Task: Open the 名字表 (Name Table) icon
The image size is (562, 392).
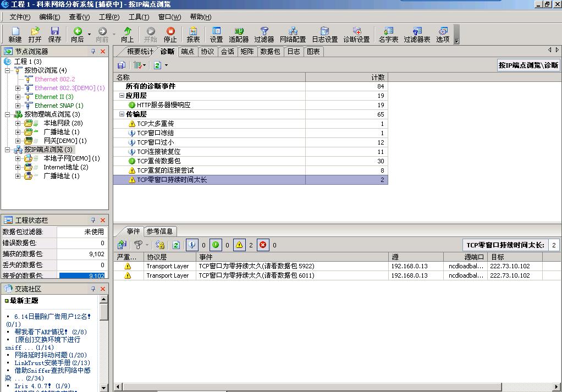Action: (x=388, y=34)
